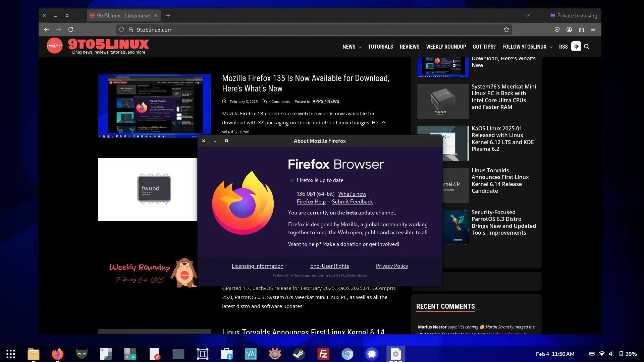Launch Terminal from the dock
Screen dimensions: 644x362
[178, 354]
